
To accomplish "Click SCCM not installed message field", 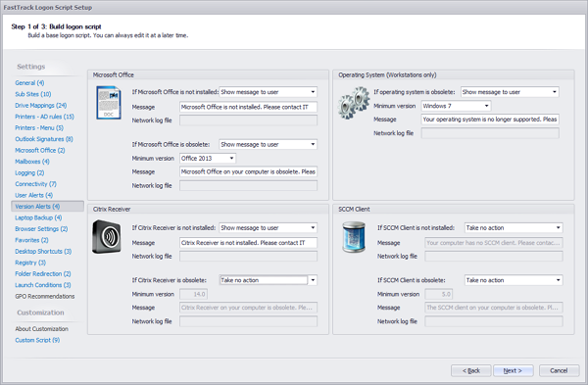I will [494, 243].
